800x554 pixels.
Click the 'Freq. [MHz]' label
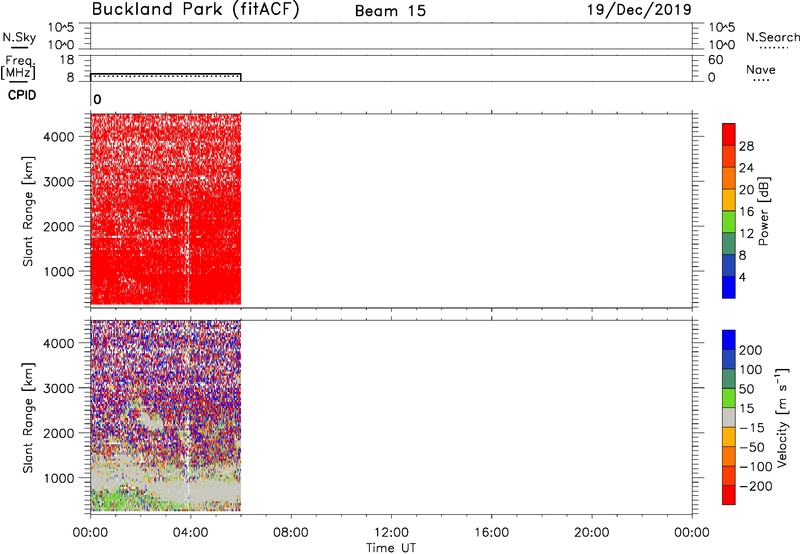(x=19, y=67)
